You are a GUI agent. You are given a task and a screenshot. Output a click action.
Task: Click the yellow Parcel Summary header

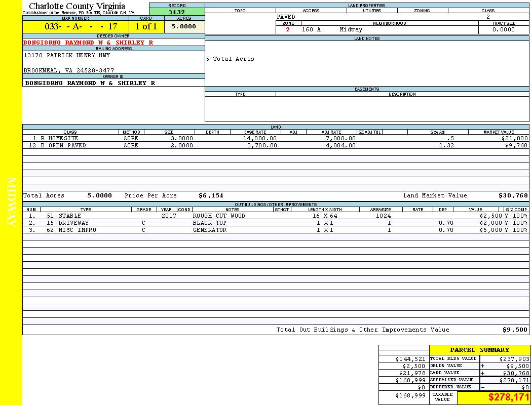click(479, 350)
